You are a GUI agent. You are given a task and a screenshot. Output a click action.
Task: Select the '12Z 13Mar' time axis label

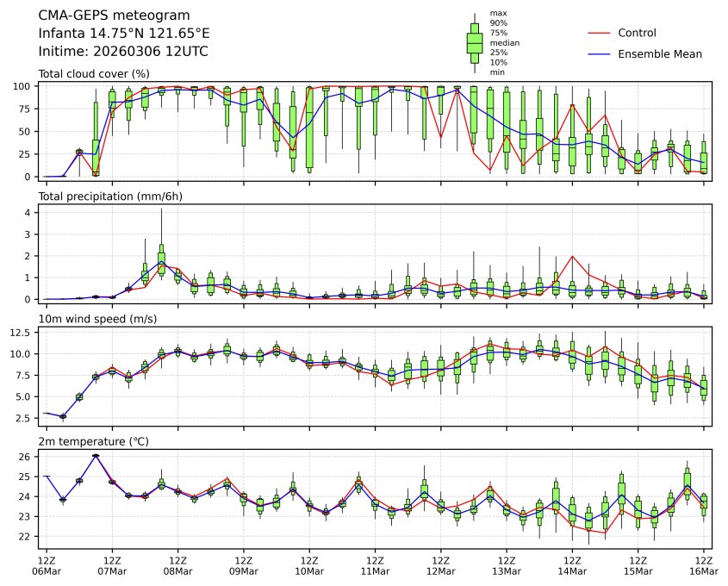pos(507,565)
